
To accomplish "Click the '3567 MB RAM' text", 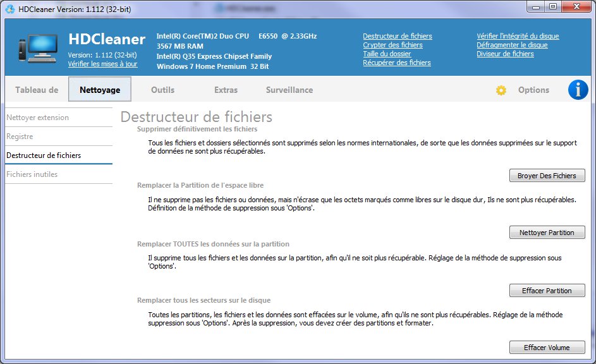I will click(x=179, y=46).
